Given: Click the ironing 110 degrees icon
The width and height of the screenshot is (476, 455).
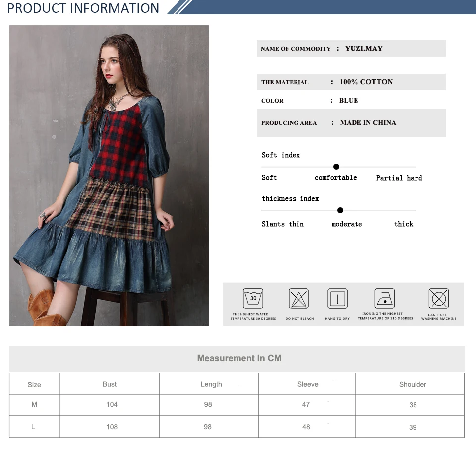Looking at the screenshot, I should coord(385,298).
